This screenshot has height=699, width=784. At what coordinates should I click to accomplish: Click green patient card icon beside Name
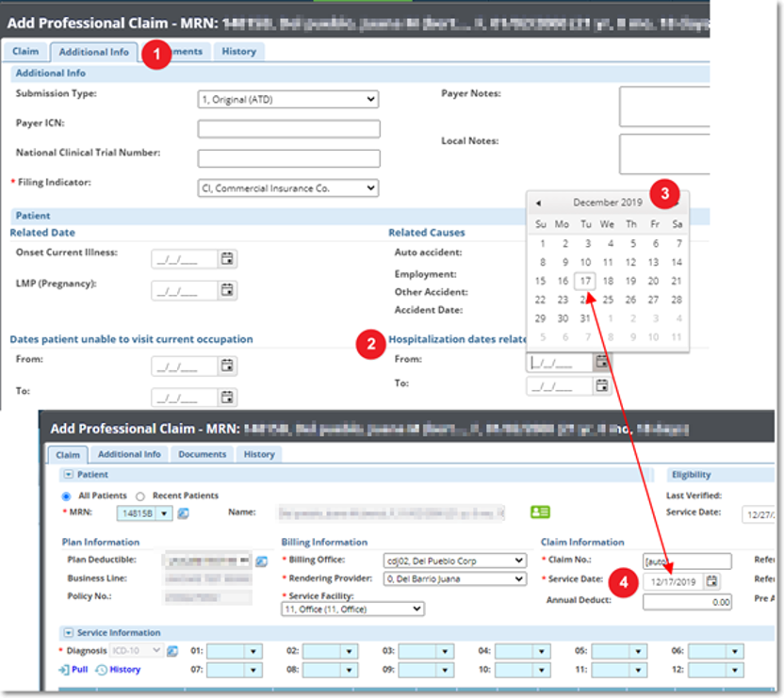[x=540, y=512]
